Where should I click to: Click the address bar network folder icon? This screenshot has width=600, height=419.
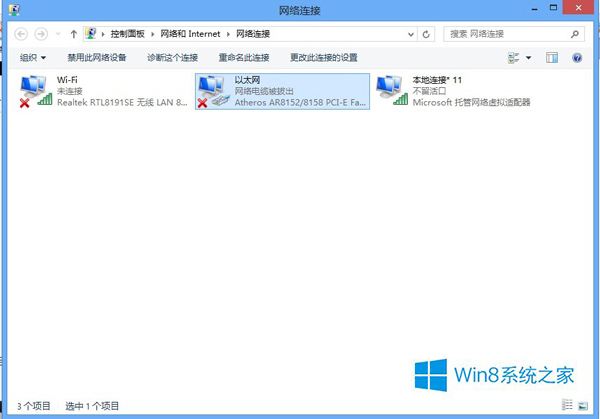click(90, 34)
